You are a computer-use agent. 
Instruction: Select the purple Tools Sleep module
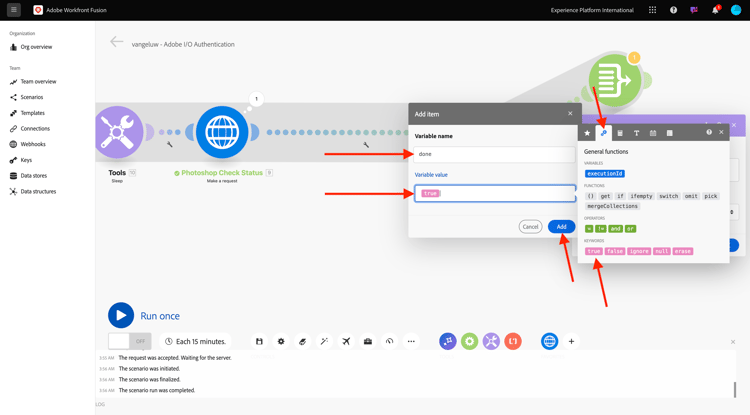click(x=118, y=132)
